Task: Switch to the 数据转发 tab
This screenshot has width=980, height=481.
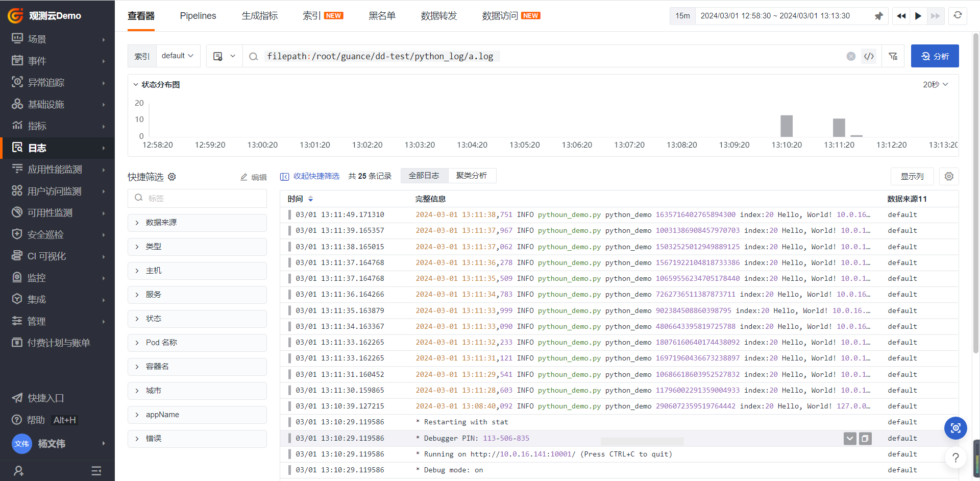Action: click(439, 16)
